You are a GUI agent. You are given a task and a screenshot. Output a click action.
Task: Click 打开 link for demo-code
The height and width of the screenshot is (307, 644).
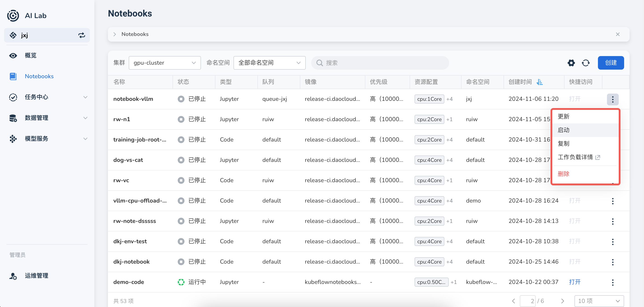tap(574, 282)
